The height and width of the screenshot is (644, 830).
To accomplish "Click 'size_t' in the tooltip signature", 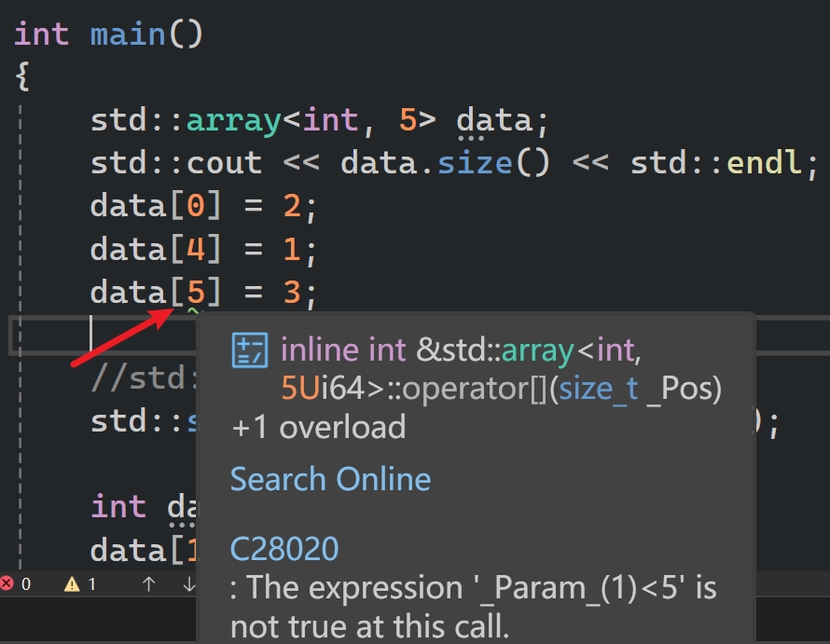I will 602,389.
